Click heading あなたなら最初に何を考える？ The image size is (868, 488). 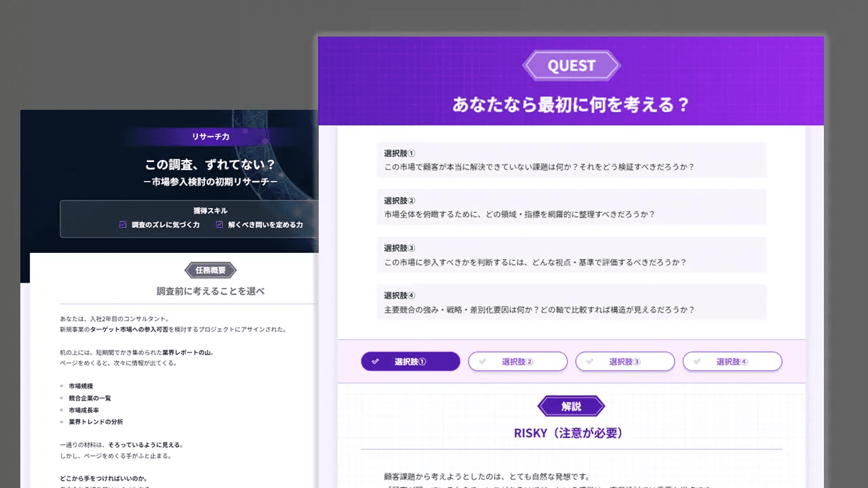(571, 104)
